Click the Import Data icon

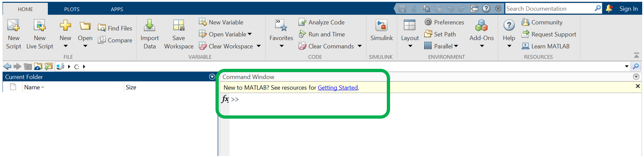click(x=149, y=26)
